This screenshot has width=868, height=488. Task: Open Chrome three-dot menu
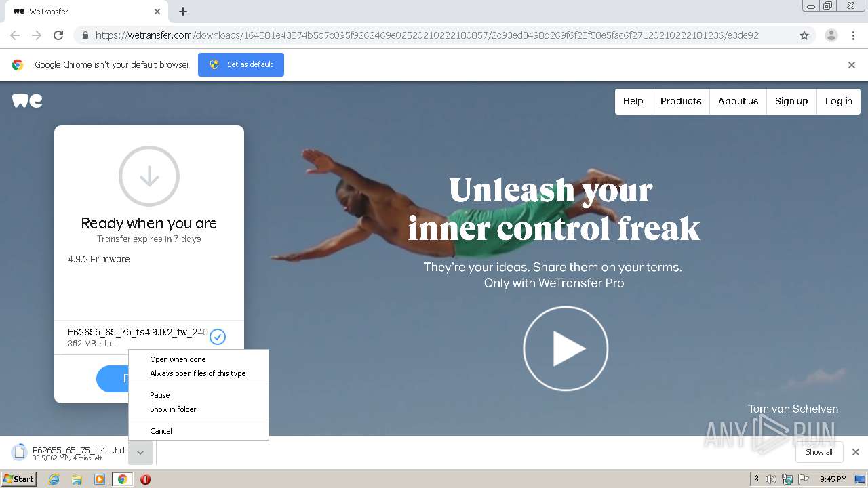click(853, 35)
